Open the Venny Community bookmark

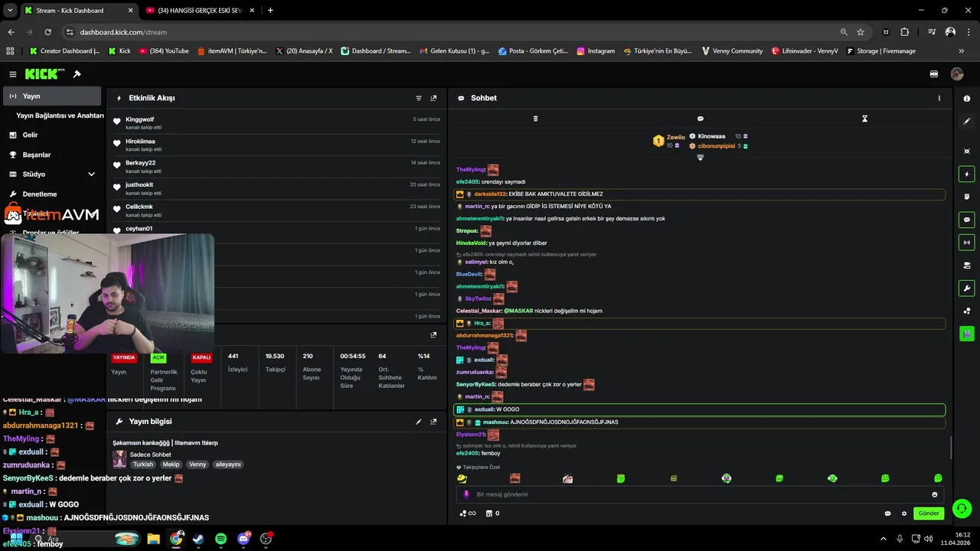[730, 51]
